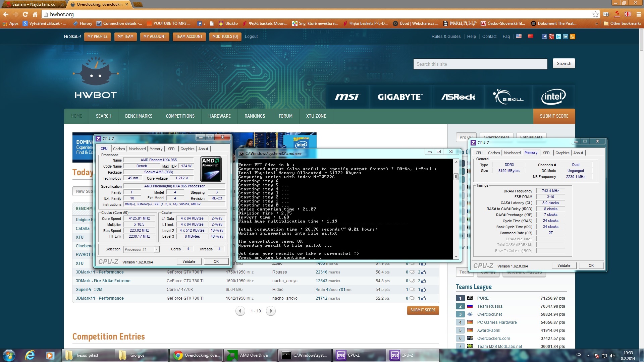Screen dimensions: 644x362
Task: Open the PURE team link
Action: (483, 298)
